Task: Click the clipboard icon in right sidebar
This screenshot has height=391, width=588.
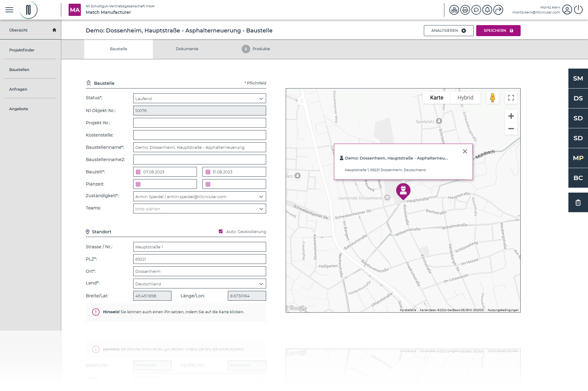Action: click(x=578, y=202)
